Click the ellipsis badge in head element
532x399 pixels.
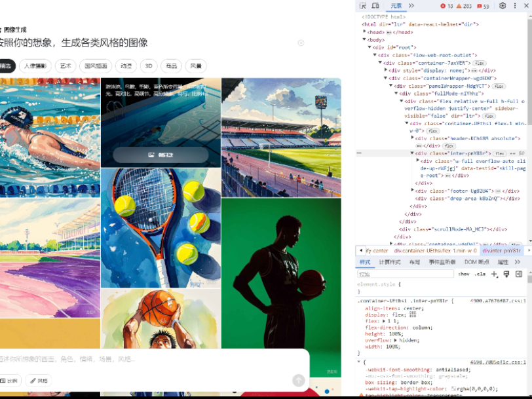[389, 33]
